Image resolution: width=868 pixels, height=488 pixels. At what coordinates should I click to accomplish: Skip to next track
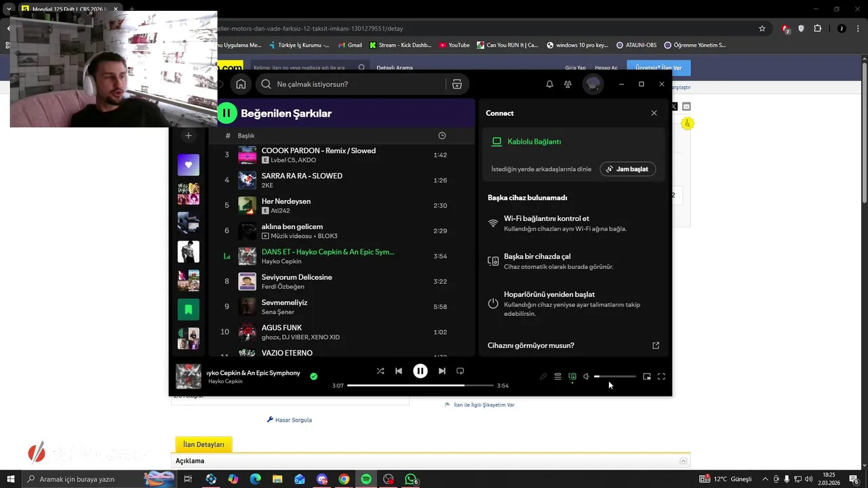442,371
